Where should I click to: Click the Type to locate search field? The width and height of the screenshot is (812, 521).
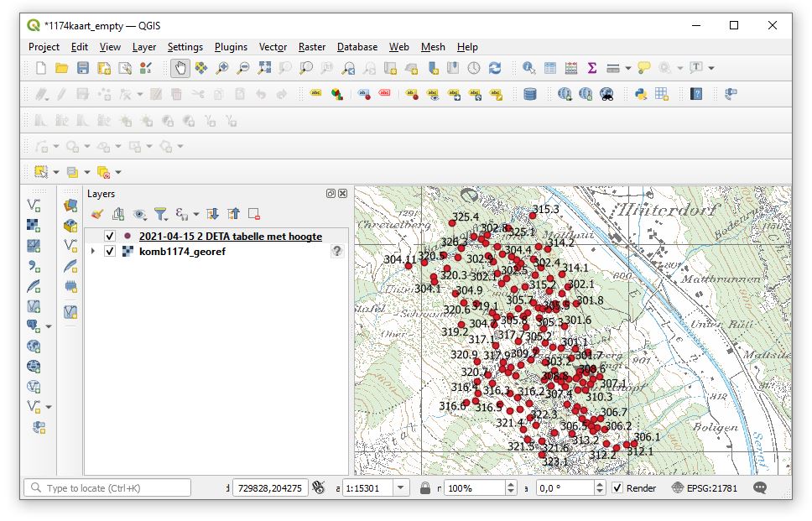[x=109, y=488]
